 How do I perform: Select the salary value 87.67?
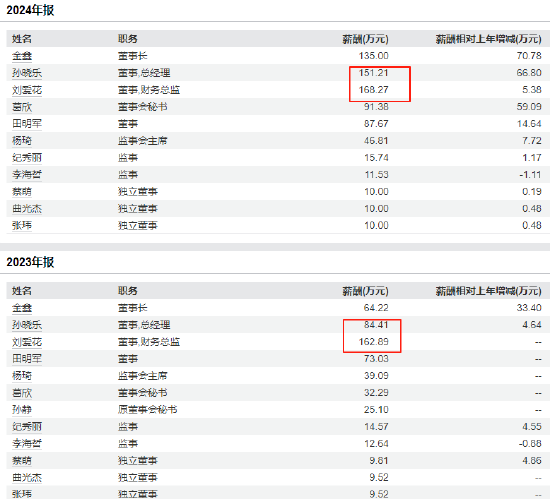(376, 124)
